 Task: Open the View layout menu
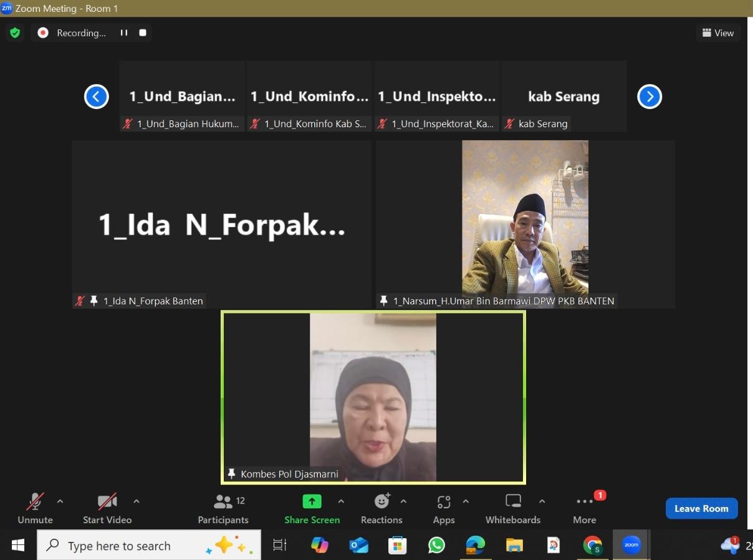[718, 33]
